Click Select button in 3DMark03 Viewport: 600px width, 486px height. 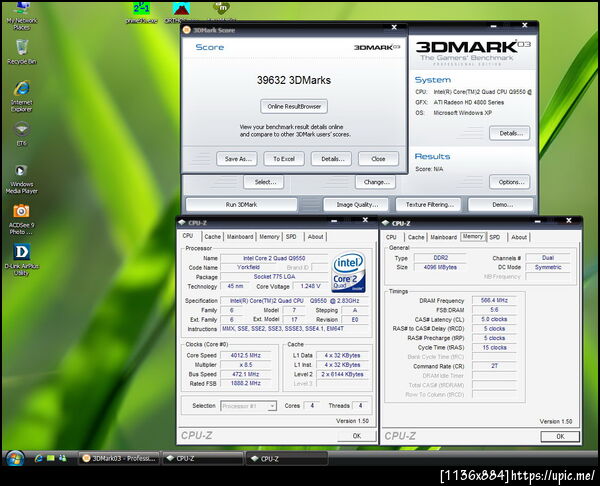point(264,182)
